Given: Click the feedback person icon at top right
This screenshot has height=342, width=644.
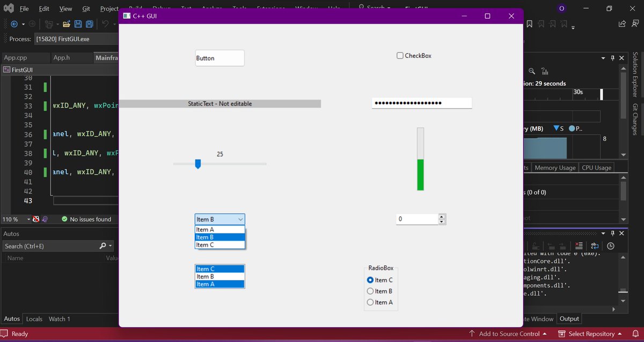Looking at the screenshot, I should pyautogui.click(x=635, y=24).
